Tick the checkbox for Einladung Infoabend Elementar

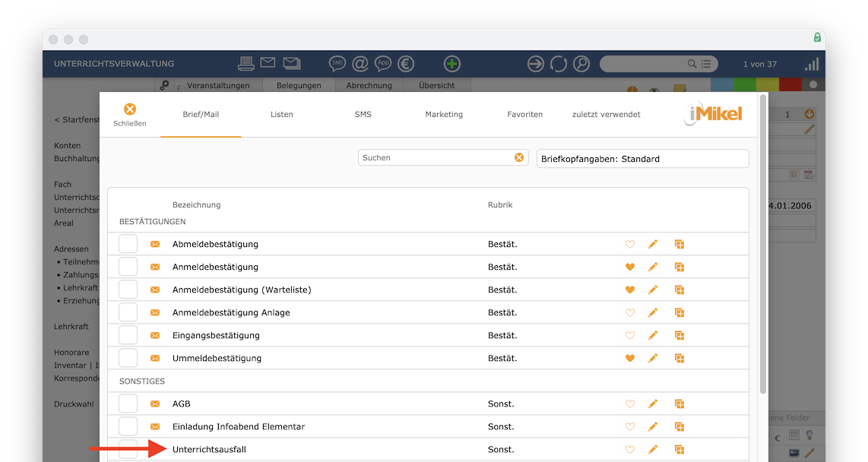point(128,426)
